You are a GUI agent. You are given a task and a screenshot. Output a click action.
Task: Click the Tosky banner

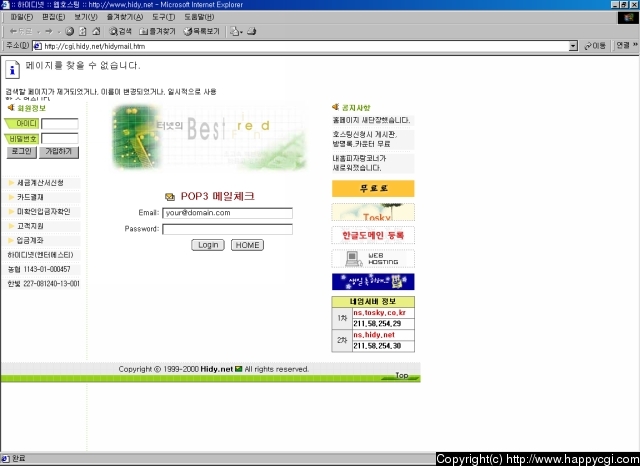pos(373,212)
